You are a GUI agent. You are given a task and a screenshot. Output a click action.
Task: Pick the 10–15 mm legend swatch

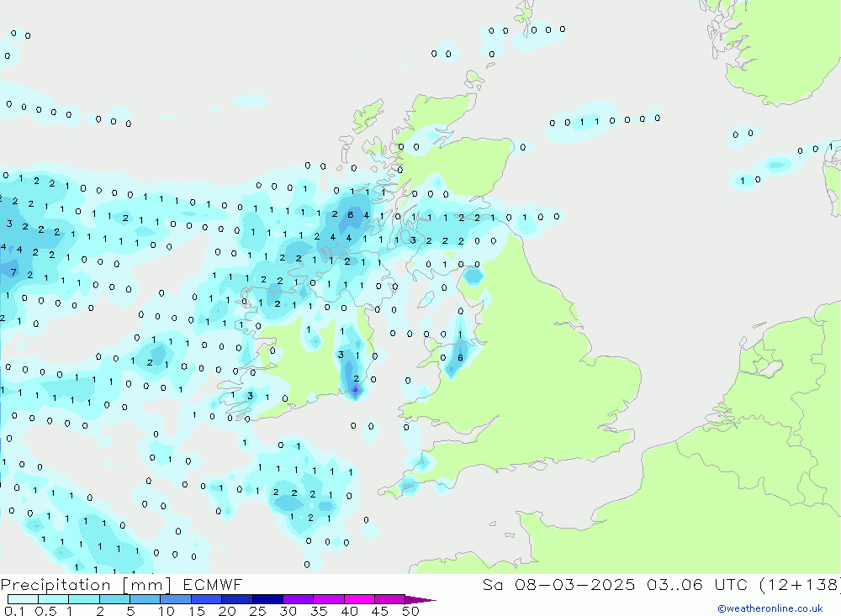point(176,599)
